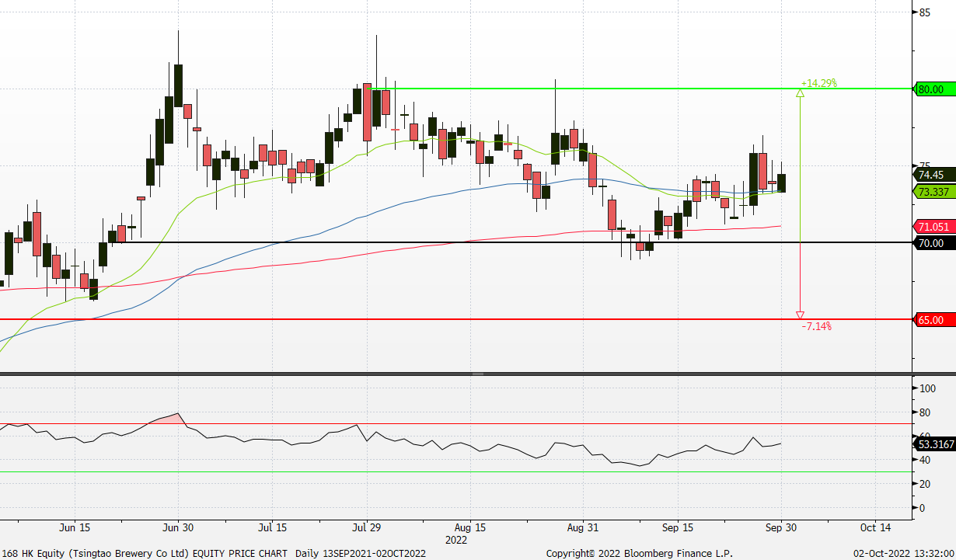Click the green 73.337 moving average label
The width and height of the screenshot is (956, 560).
pos(933,191)
